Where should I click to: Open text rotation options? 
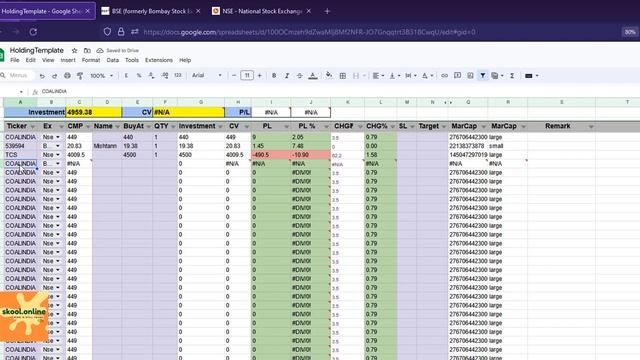pos(427,76)
